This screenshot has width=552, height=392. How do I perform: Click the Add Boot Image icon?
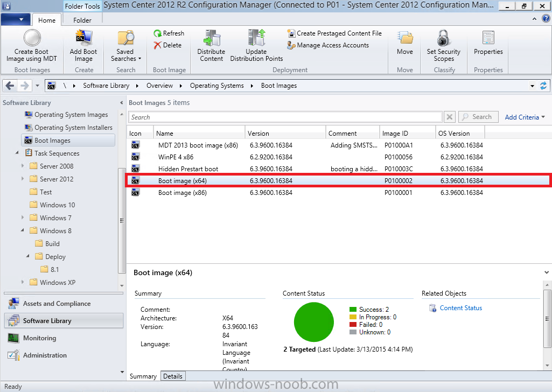(83, 37)
